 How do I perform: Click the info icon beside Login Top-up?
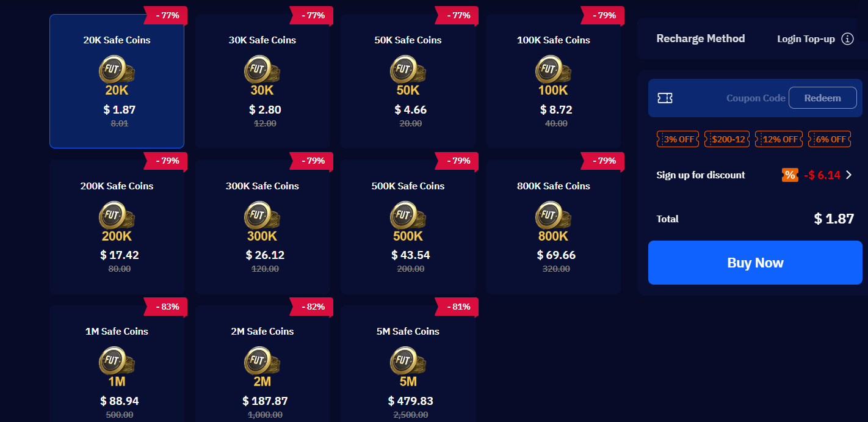click(x=847, y=39)
